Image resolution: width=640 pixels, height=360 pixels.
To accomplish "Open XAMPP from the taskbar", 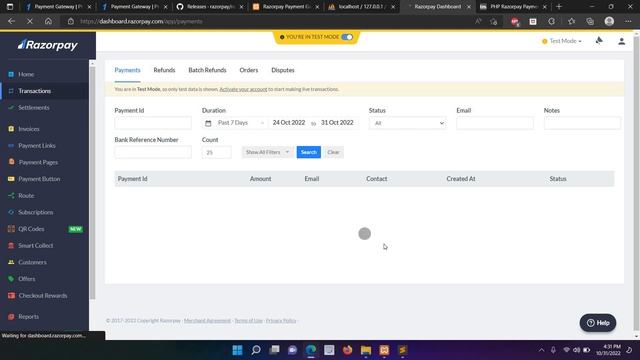I will pos(384,350).
